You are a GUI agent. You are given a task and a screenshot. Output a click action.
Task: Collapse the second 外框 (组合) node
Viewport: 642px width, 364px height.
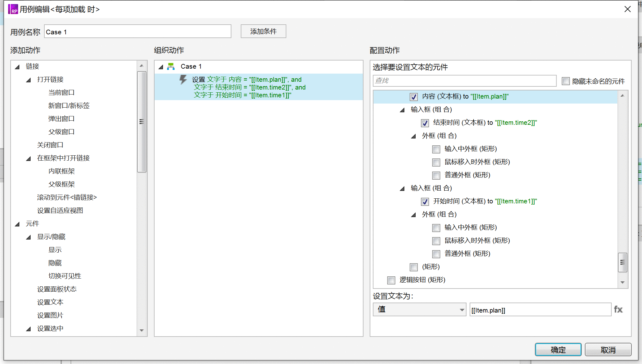pos(414,215)
